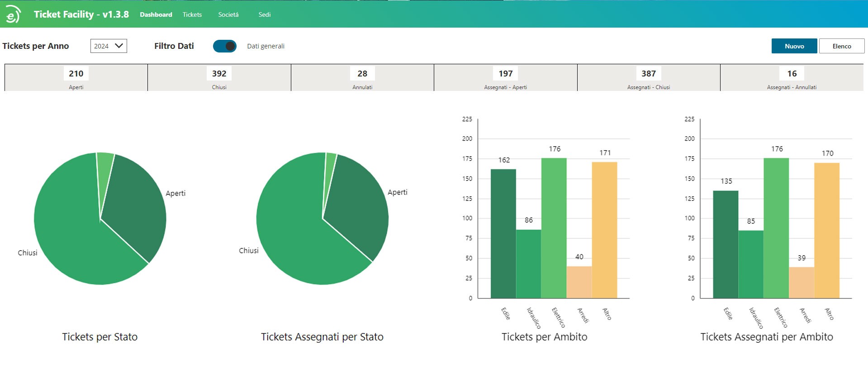The image size is (868, 390).
Task: Click 'Tickets Assegnati per Ambito' chart title
Action: (x=767, y=337)
